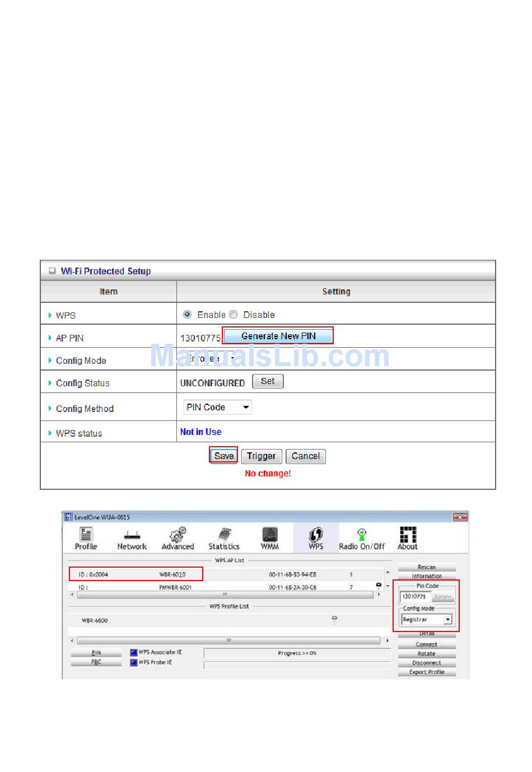
Task: Open the Config Method PIN Code dropdown
Action: (217, 408)
